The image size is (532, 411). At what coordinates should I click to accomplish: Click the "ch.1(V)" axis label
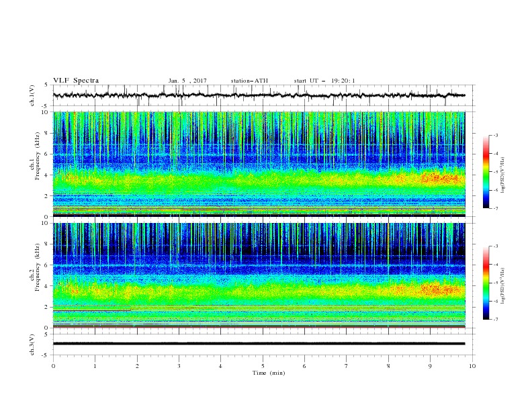pyautogui.click(x=32, y=95)
